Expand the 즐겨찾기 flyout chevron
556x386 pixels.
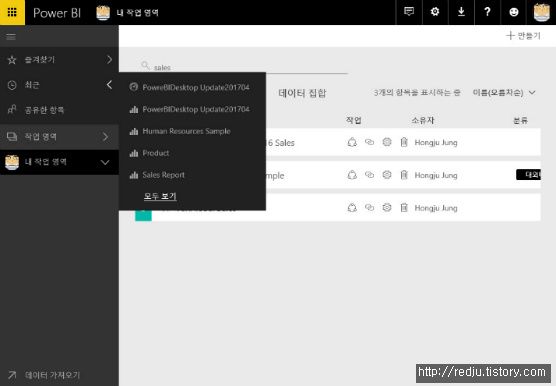pos(110,60)
